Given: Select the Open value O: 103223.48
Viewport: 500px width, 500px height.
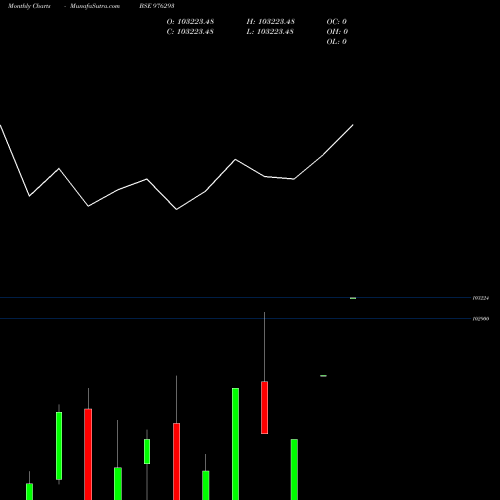Looking at the screenshot, I should pyautogui.click(x=190, y=22).
